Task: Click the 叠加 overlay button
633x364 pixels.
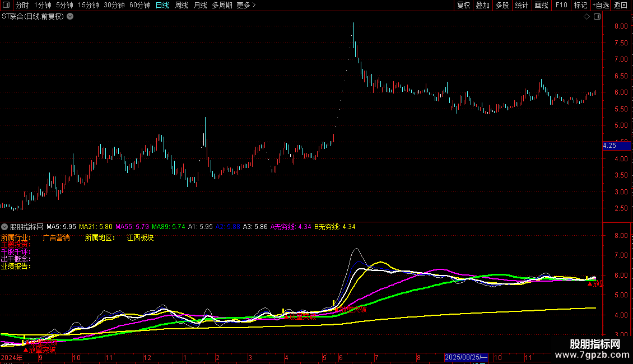Action: (483, 5)
